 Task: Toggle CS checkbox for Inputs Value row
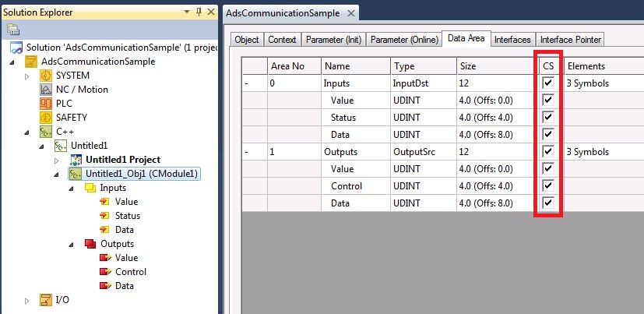click(x=548, y=101)
